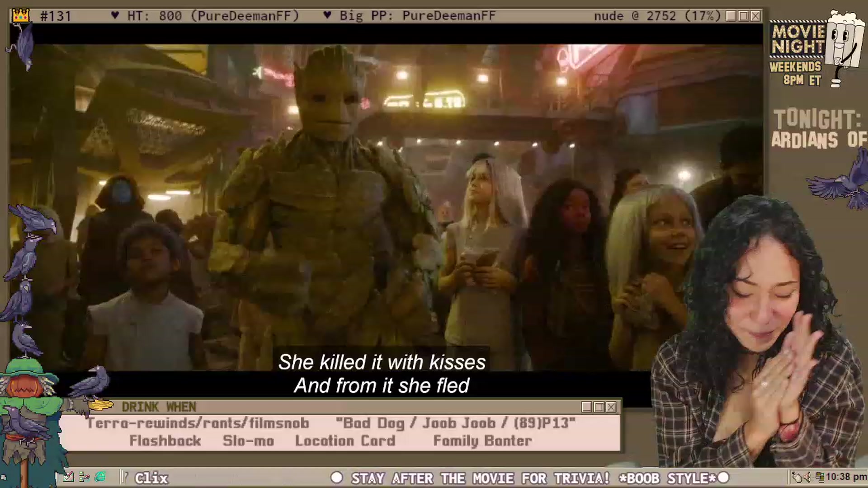Click the hand-shaped tray icon beside the speaker
Image resolution: width=868 pixels, height=488 pixels.
click(x=797, y=477)
